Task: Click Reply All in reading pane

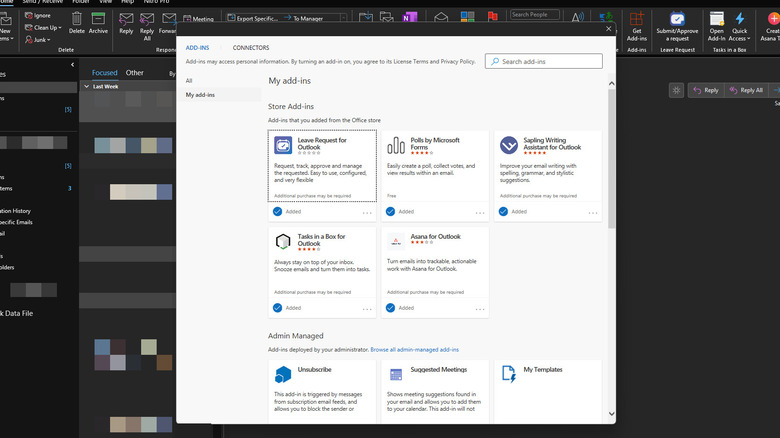Action: [x=746, y=90]
